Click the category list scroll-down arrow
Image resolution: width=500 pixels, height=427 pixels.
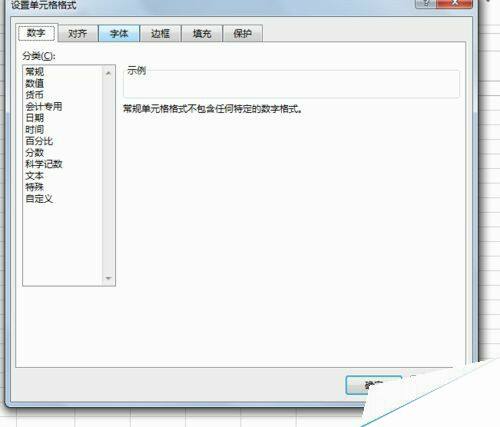tap(108, 278)
